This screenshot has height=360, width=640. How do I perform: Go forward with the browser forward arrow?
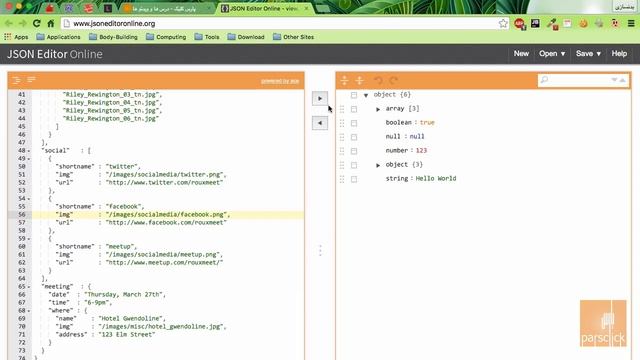(x=22, y=23)
